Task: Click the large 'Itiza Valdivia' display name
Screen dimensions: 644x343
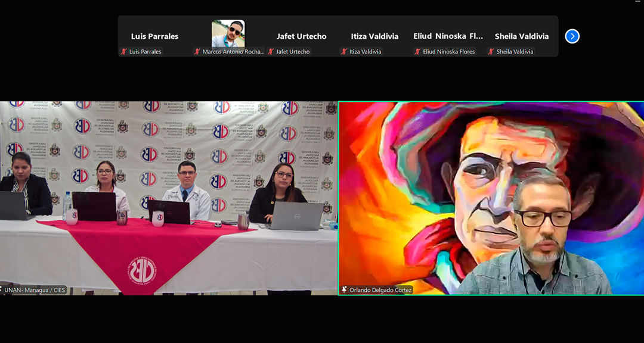Action: click(374, 36)
